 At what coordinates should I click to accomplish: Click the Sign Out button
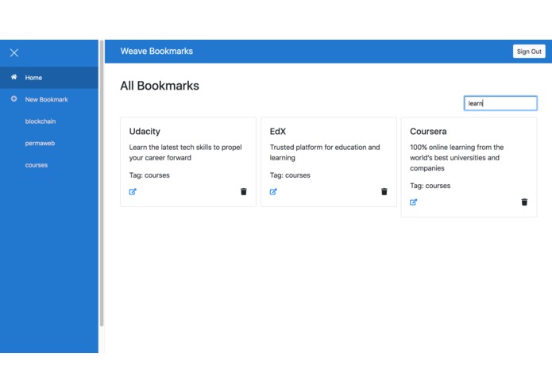click(529, 52)
